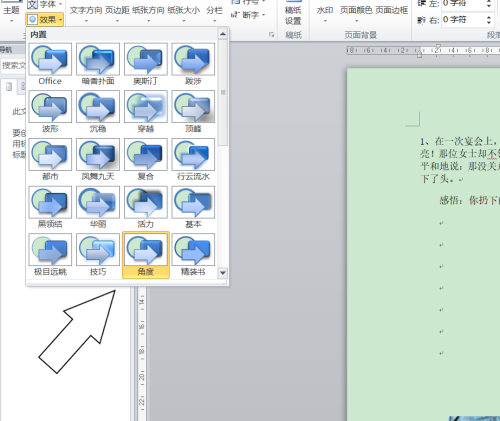
Task: Click the effects gallery scroll down arrow
Action: [x=223, y=273]
